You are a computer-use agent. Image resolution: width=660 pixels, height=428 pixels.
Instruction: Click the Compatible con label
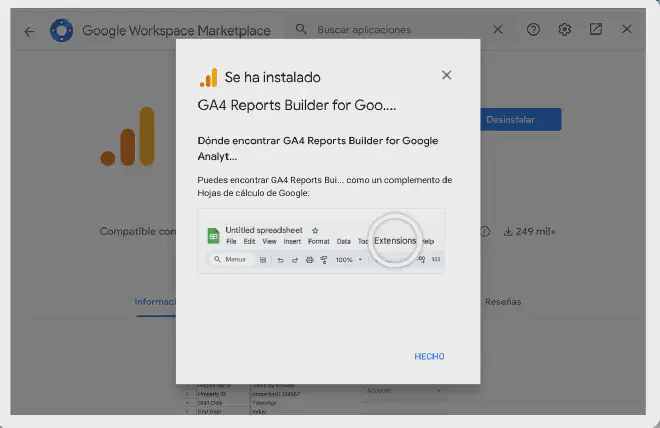pyautogui.click(x=138, y=231)
